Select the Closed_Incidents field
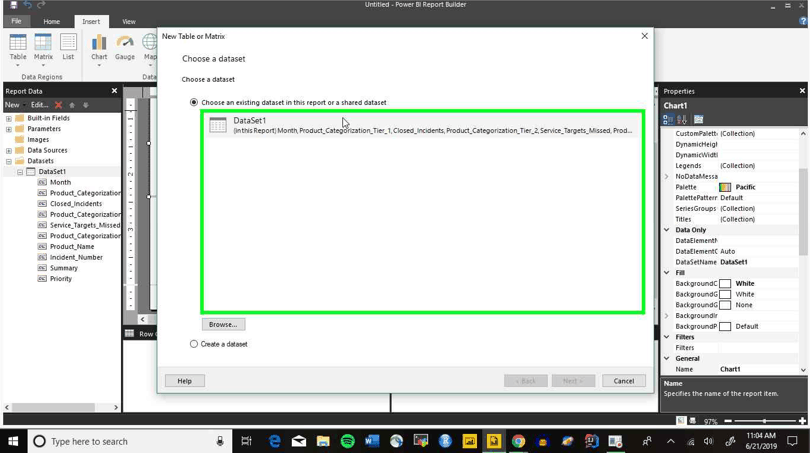The height and width of the screenshot is (454, 810). point(75,203)
